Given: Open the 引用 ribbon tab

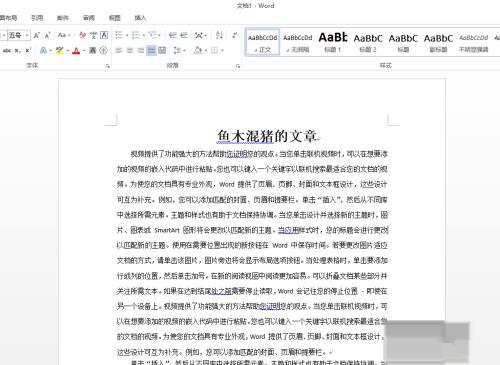Looking at the screenshot, I should (x=37, y=18).
